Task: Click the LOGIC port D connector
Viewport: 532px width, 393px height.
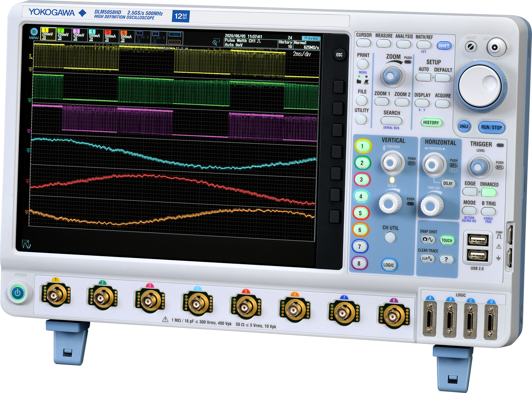Action: pyautogui.click(x=490, y=323)
